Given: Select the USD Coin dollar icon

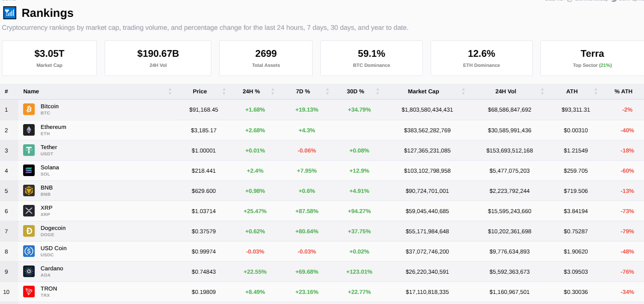Looking at the screenshot, I should 28,251.
